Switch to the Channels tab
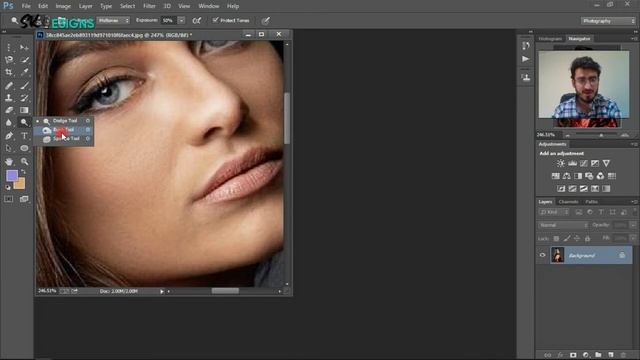This screenshot has width=640, height=360. tap(568, 202)
